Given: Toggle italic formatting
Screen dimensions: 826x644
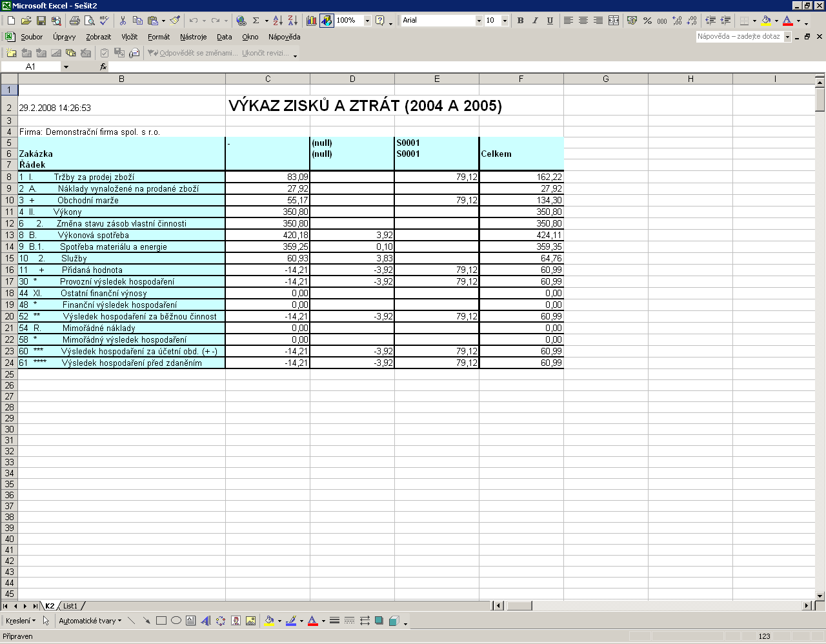Looking at the screenshot, I should (535, 21).
